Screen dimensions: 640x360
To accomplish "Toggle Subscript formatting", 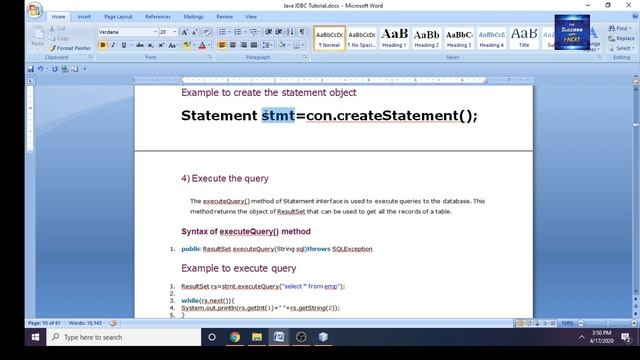I will click(x=151, y=45).
